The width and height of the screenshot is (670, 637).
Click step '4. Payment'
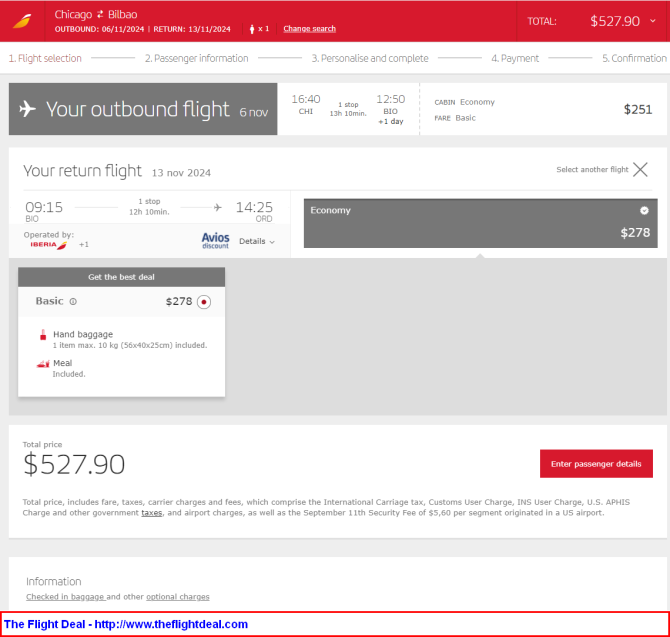click(515, 58)
